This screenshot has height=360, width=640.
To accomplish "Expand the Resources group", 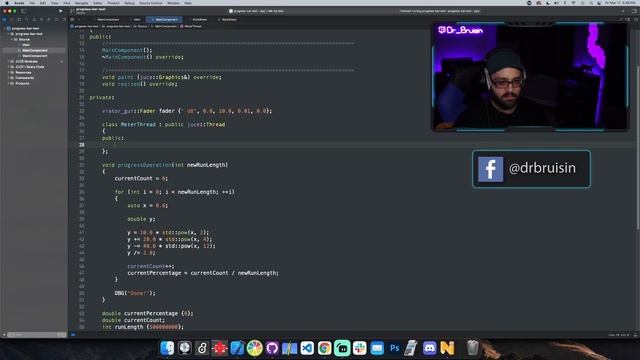I will (8, 72).
